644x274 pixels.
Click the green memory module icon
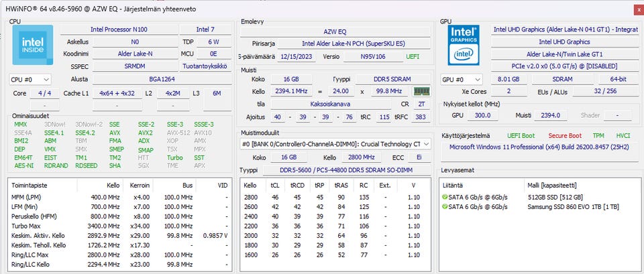click(x=421, y=92)
